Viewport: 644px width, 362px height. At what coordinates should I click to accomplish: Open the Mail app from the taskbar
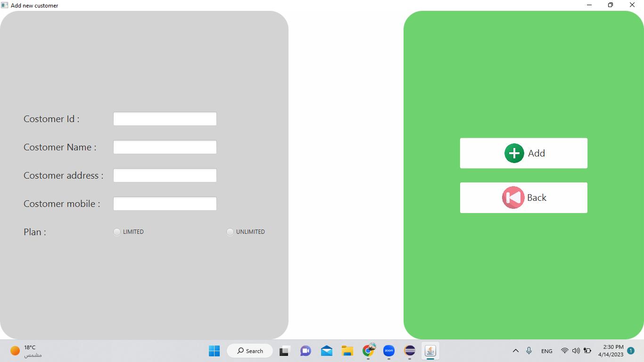[327, 351]
